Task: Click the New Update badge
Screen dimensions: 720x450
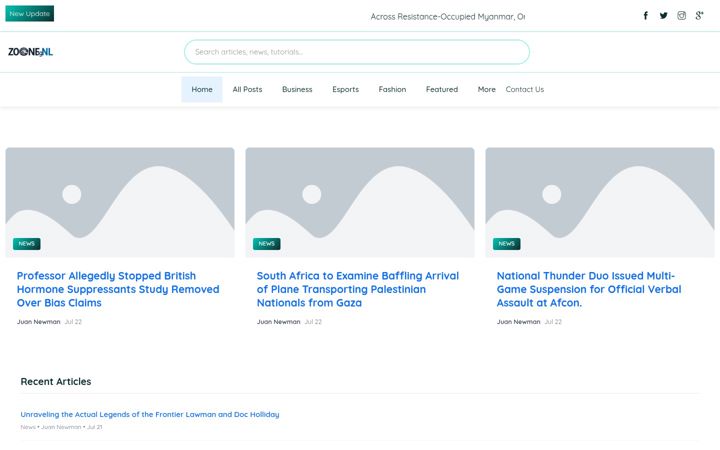Action: 29,13
